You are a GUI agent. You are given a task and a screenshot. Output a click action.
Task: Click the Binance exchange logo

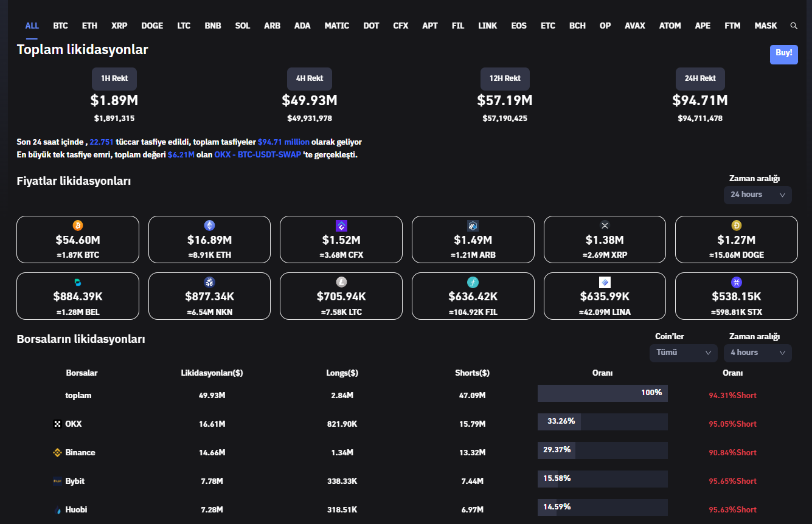(58, 453)
